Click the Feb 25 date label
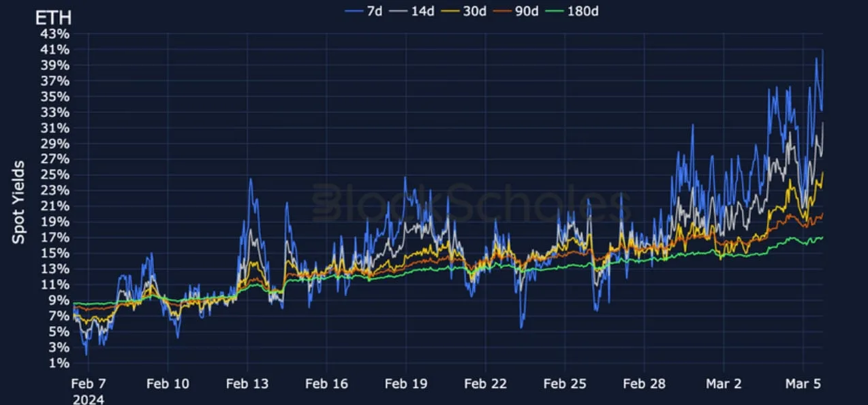Screen dimensions: 868x405 pos(565,384)
